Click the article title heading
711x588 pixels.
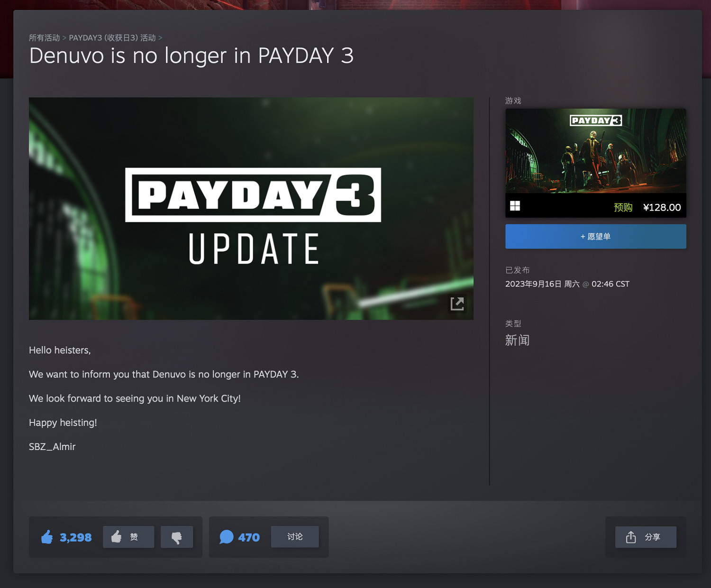click(191, 56)
